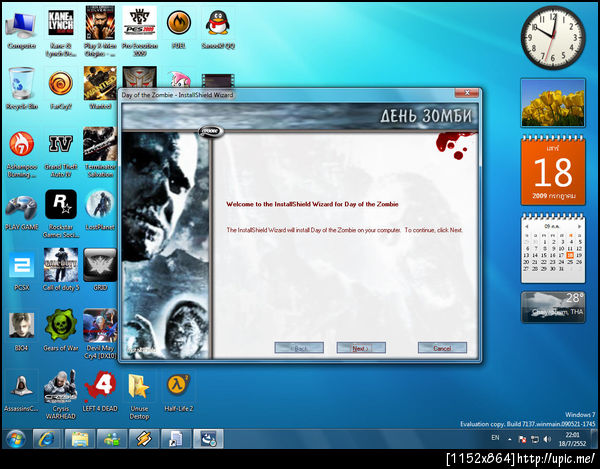Open Windows Explorer from the taskbar
The height and width of the screenshot is (469, 600).
(x=80, y=439)
